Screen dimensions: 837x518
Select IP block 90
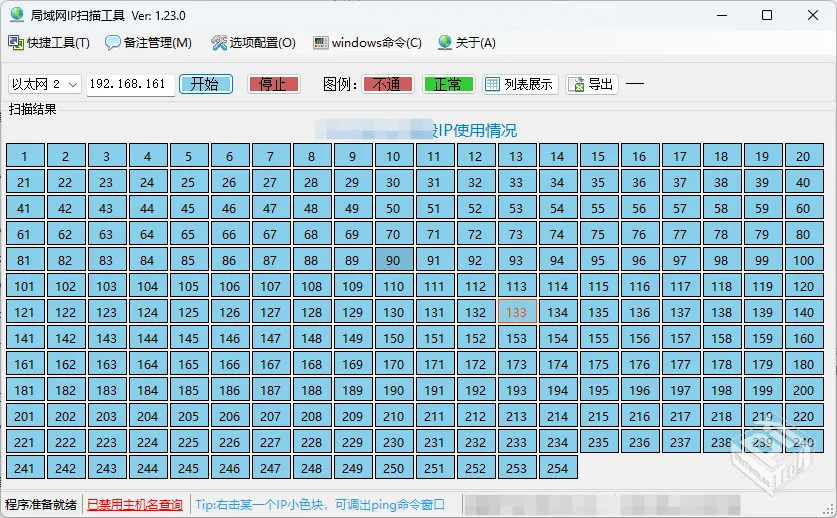[393, 260]
